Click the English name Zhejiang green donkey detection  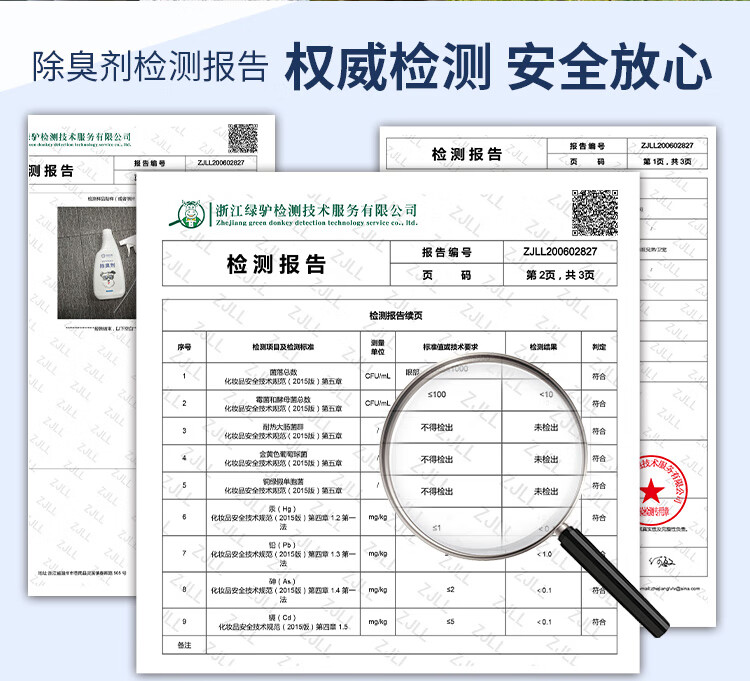tap(316, 222)
